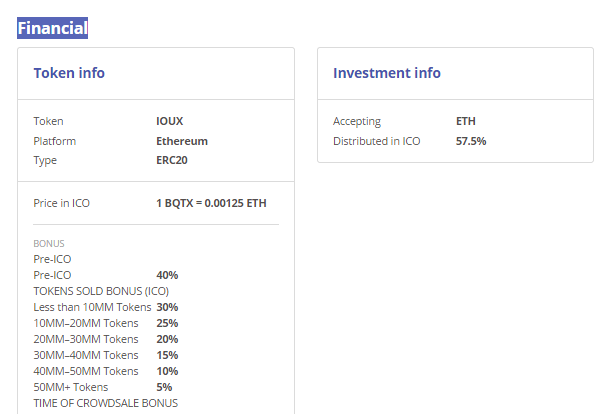Select the 57.5% Distributed in ICO value
Image resolution: width=608 pixels, height=414 pixels.
click(471, 141)
